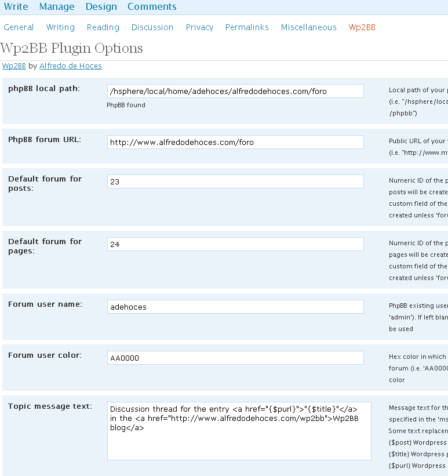Click the Forum user name field
Screen dimensions: 448x476
(x=235, y=307)
